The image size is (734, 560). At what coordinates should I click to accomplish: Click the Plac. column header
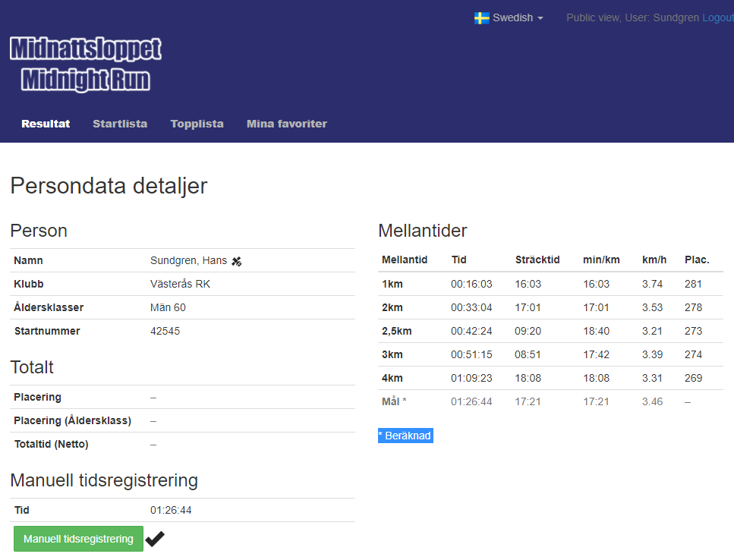point(697,260)
